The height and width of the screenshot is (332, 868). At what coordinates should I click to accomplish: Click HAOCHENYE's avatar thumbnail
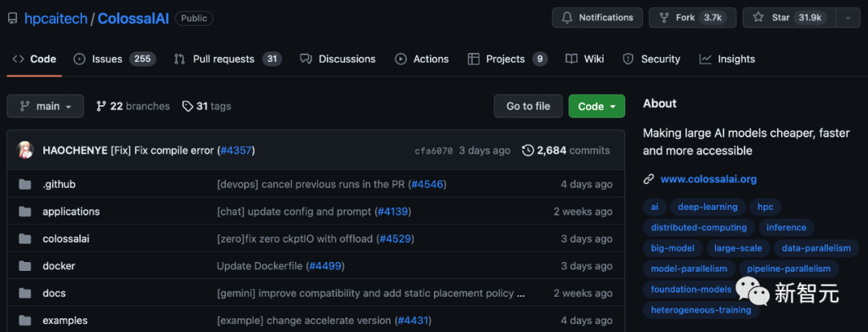point(26,150)
